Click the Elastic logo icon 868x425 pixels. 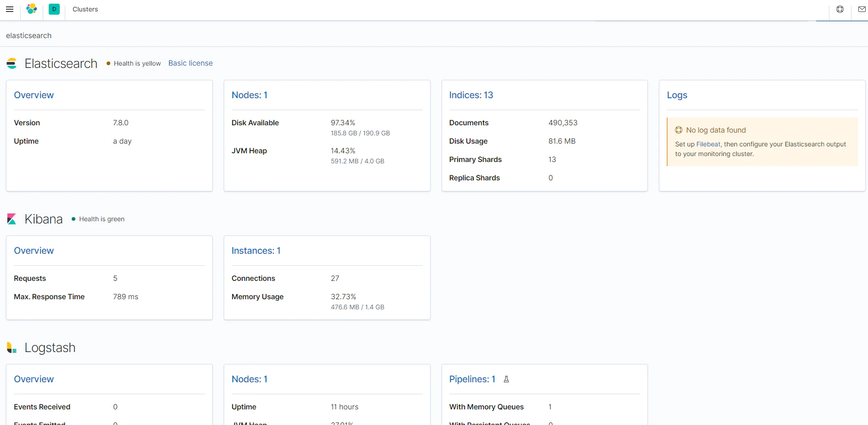32,9
